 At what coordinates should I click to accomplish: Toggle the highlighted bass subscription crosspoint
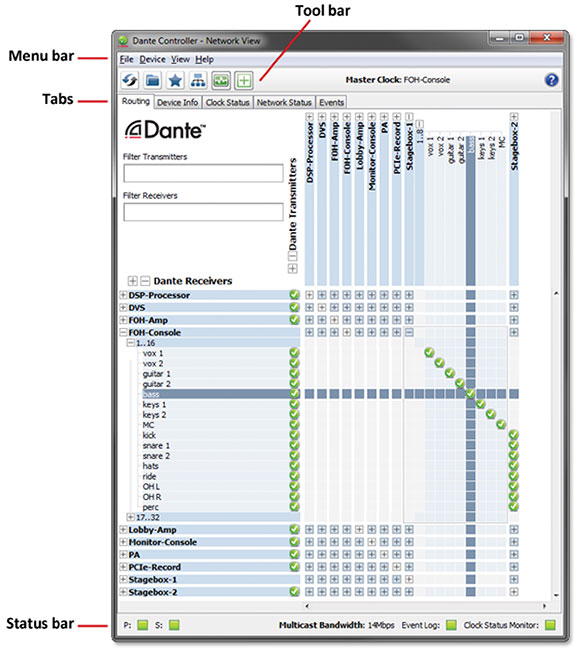(x=470, y=393)
